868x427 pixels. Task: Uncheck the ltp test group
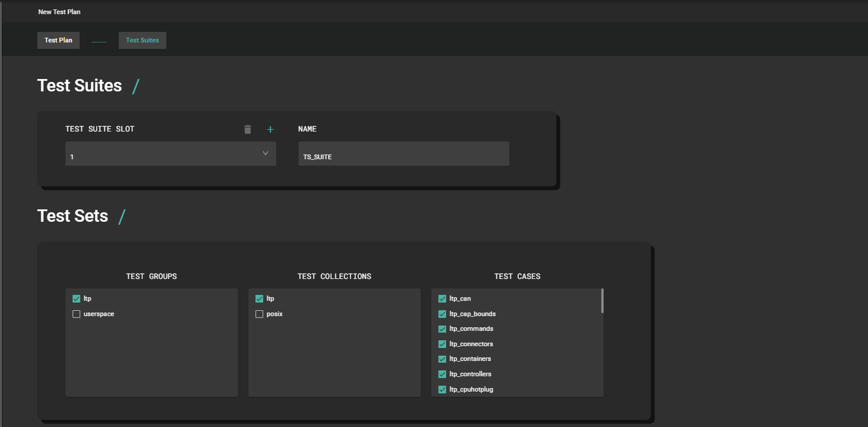[76, 299]
